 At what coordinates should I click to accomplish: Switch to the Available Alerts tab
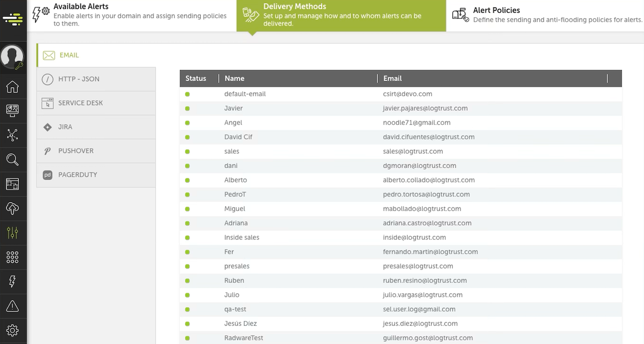(x=132, y=16)
